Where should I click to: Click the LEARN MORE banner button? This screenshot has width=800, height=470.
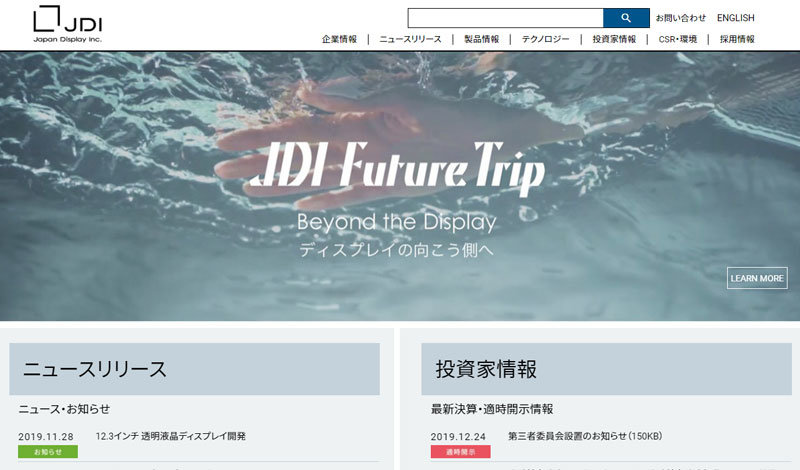[757, 278]
